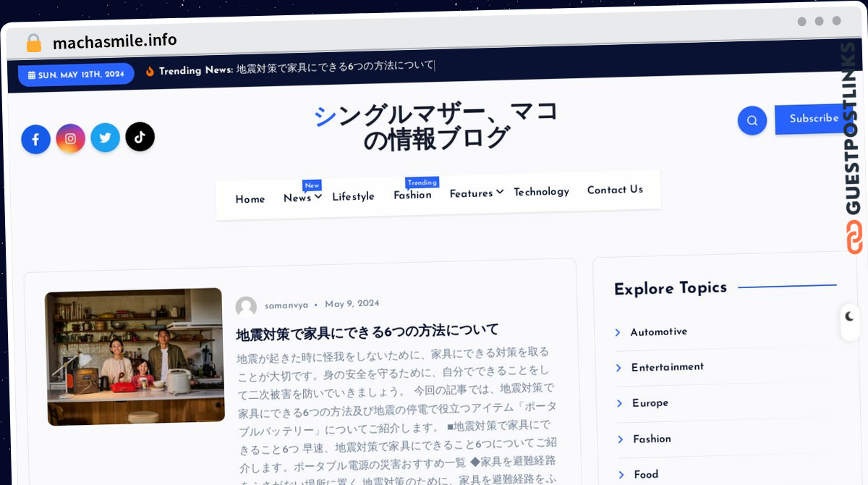Click the Explore Topics heading

[671, 289]
